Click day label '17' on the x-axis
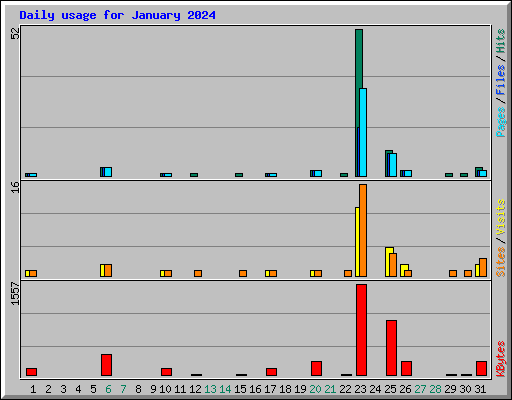512x400 pixels. 270,389
